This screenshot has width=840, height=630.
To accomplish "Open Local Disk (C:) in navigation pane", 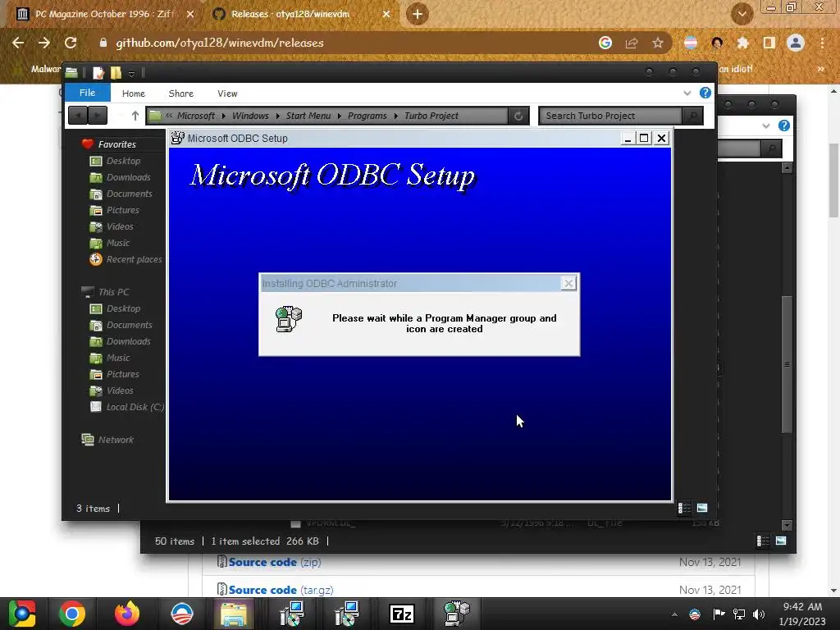I will click(135, 407).
